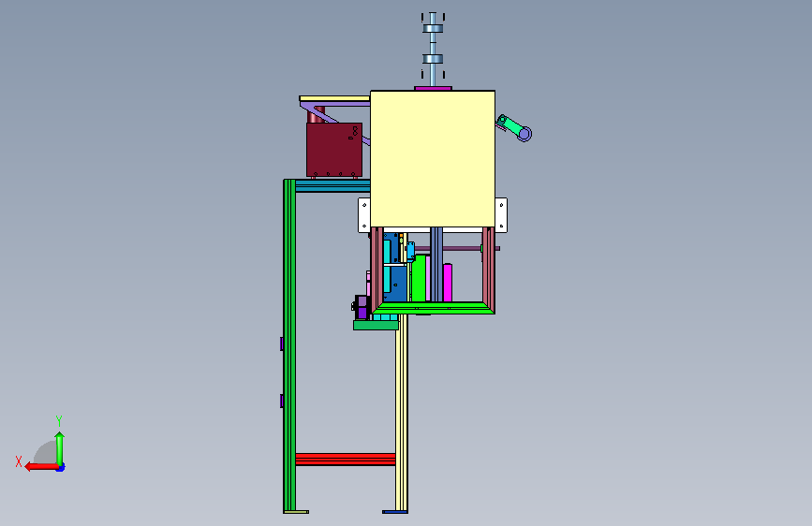Select the tall pale yellow vertical post
Screen dimensions: 812x526
click(402, 415)
